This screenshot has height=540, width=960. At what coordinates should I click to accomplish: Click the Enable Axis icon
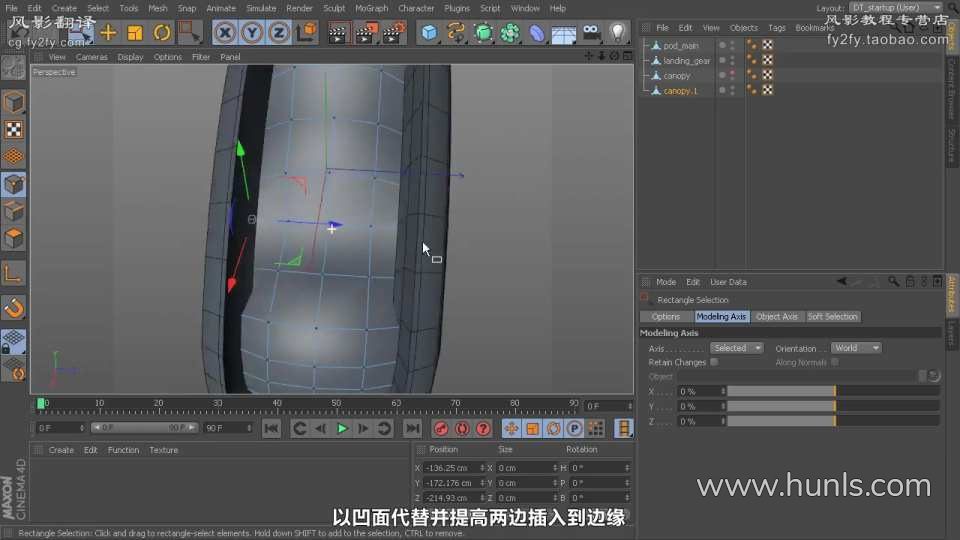[13, 273]
